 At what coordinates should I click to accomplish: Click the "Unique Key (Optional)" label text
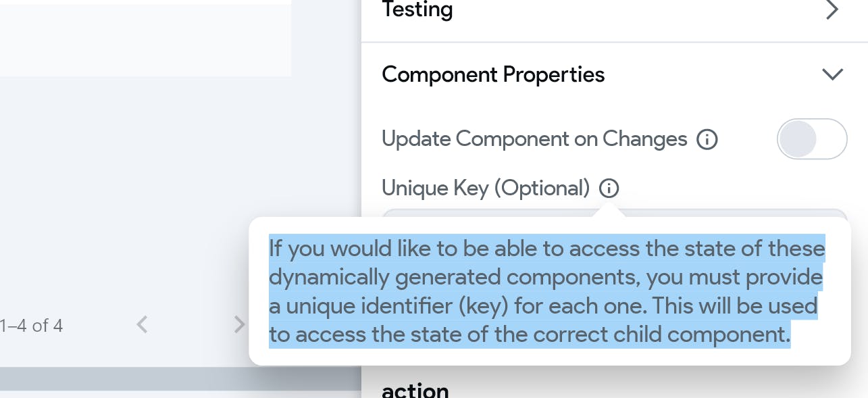click(486, 188)
